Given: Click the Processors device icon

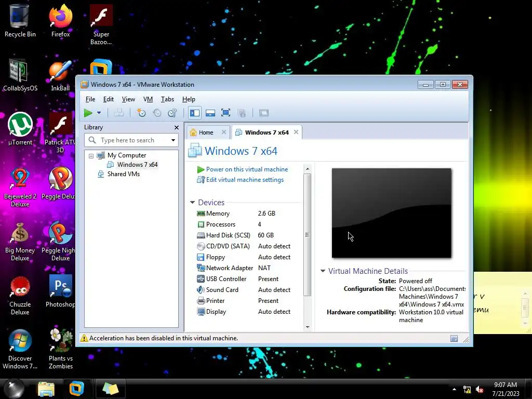Looking at the screenshot, I should (x=201, y=224).
